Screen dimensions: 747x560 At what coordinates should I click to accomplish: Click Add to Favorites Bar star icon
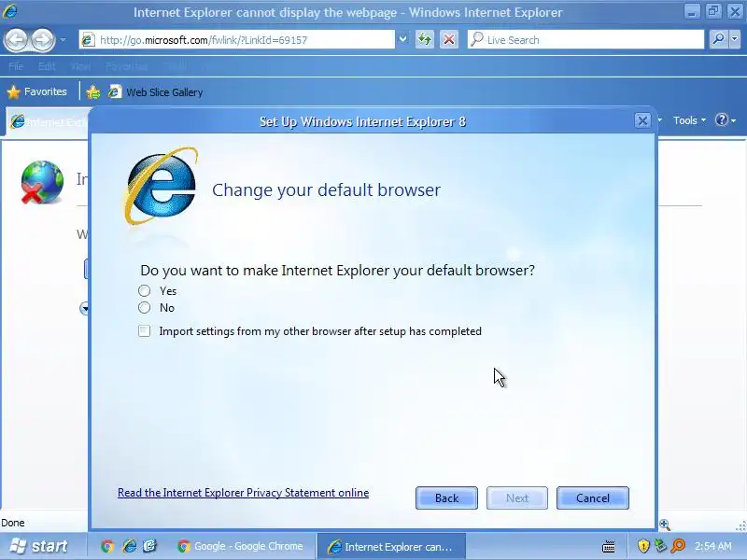pyautogui.click(x=92, y=91)
